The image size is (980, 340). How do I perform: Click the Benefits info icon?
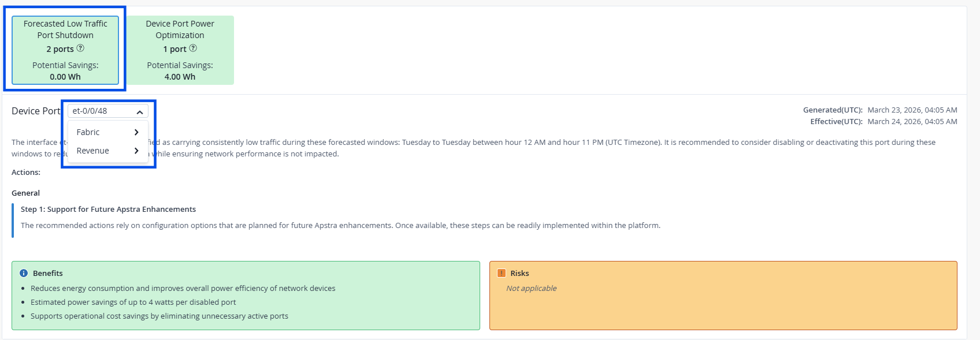click(x=24, y=273)
